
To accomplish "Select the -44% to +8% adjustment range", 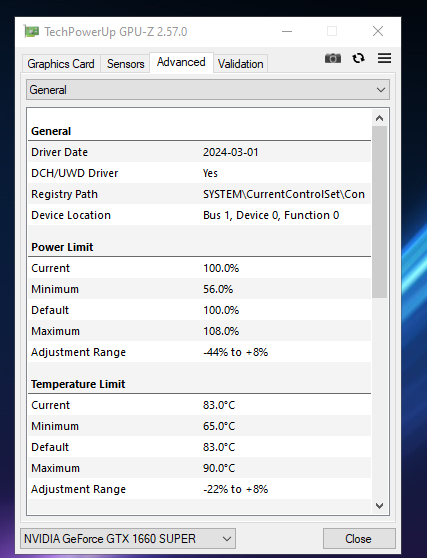I will tap(235, 352).
